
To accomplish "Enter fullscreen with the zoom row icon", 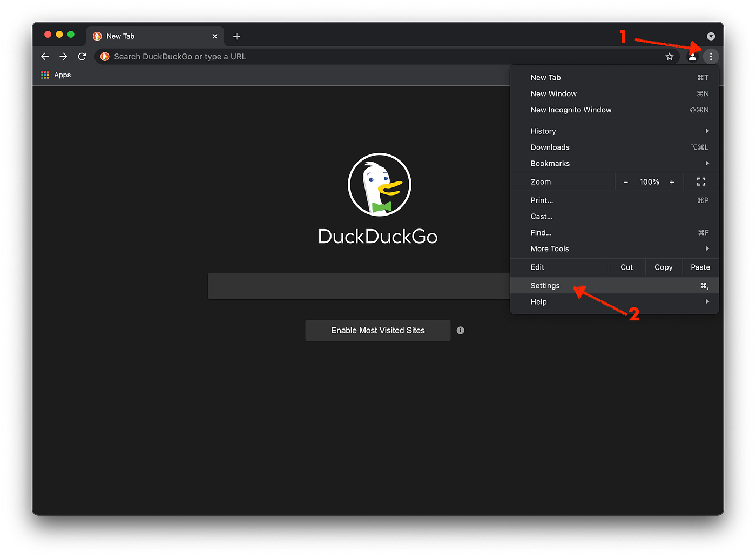I will pyautogui.click(x=701, y=182).
